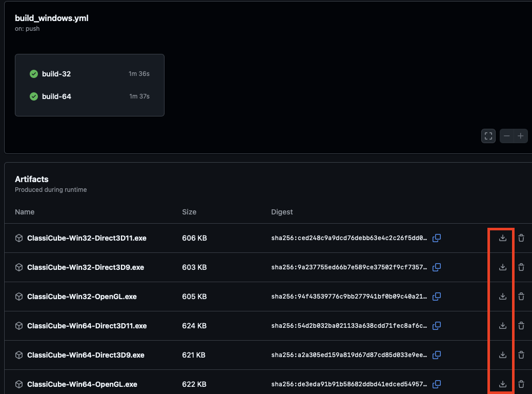Click the sha256:a2a305ed digest text
This screenshot has height=394, width=532.
349,355
